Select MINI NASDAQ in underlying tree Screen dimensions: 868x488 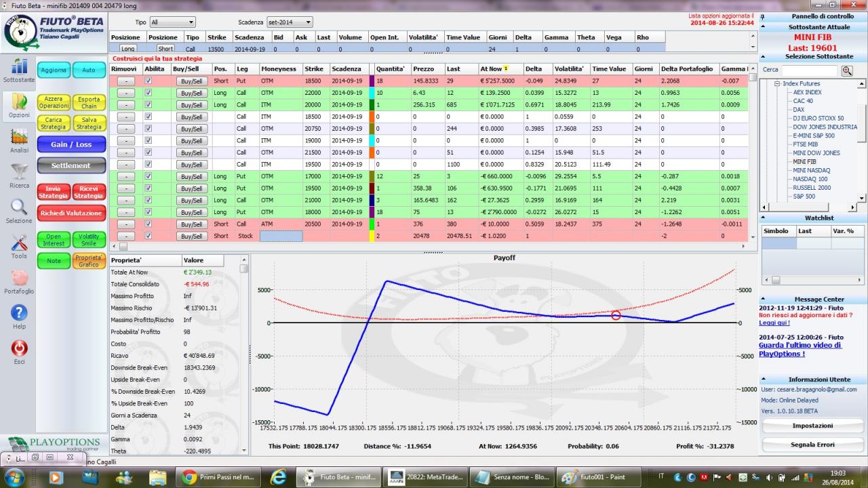[810, 170]
